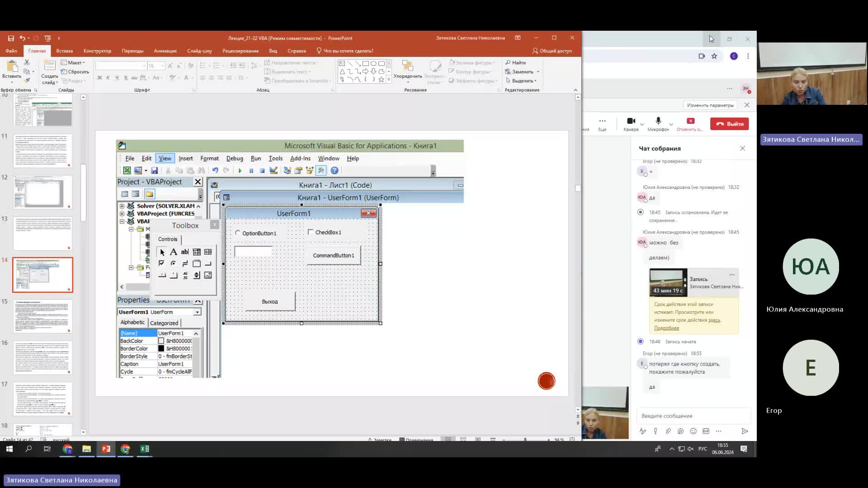868x488 pixels.
Task: Apply bold (Ж) formatting
Action: (99, 78)
